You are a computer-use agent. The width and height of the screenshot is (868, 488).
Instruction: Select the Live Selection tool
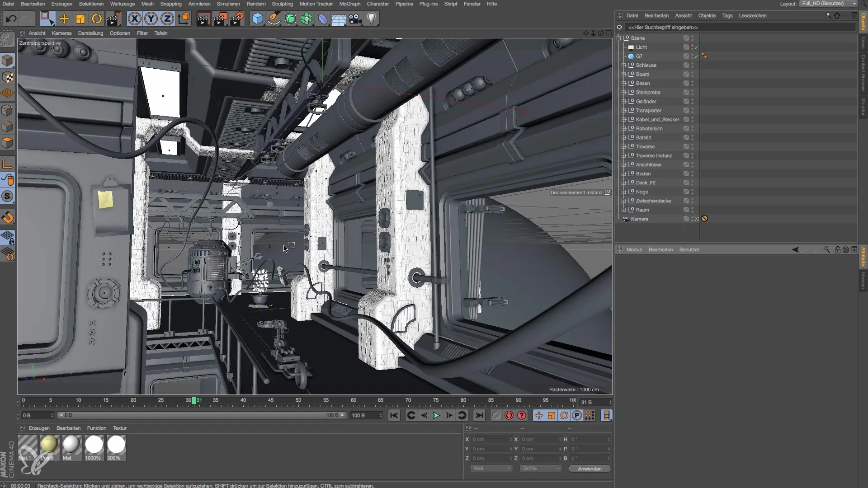(47, 19)
